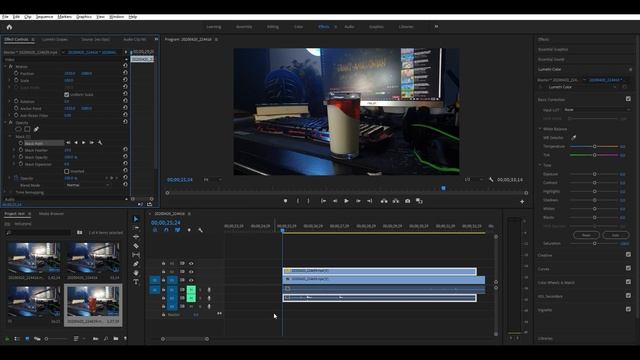Click the WB Selector eyedropper
The width and height of the screenshot is (640, 360).
tap(573, 138)
